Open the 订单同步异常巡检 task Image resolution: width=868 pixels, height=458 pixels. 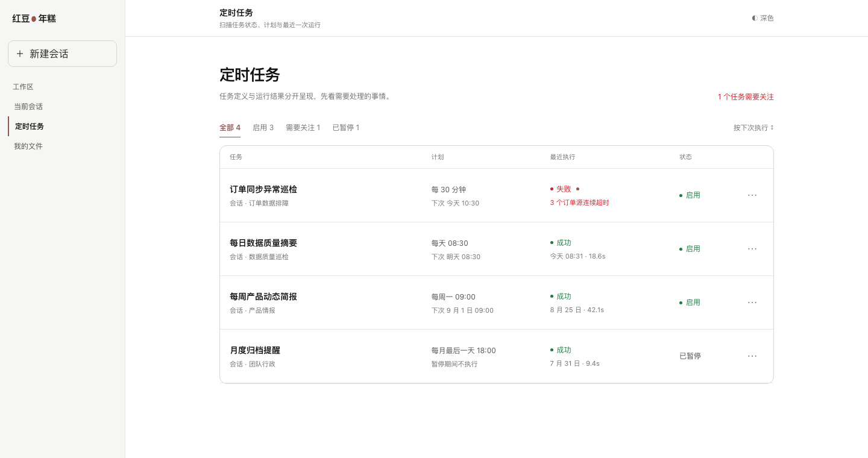click(x=263, y=189)
